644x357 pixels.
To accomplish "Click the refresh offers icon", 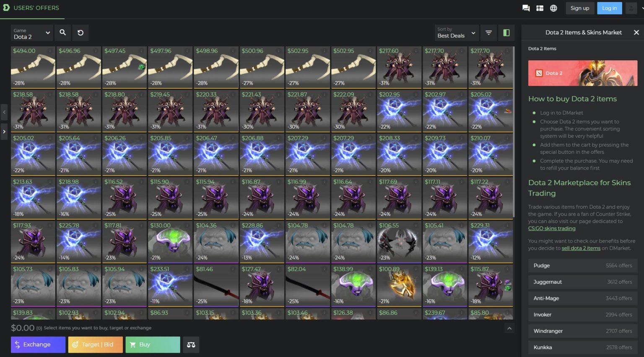I will (80, 32).
